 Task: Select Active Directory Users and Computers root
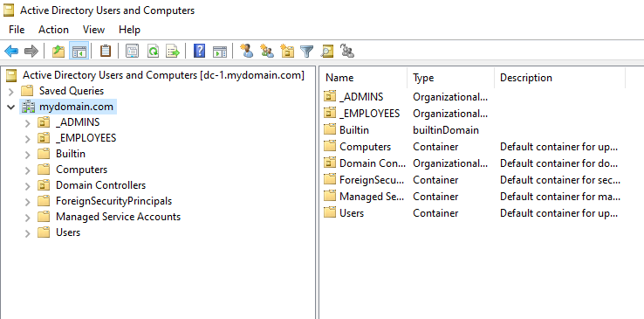point(163,75)
